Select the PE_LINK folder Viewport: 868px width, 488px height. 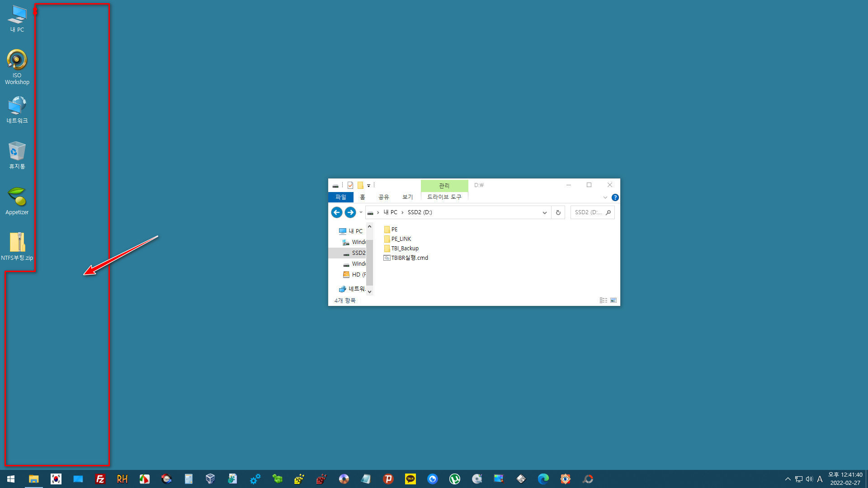coord(398,239)
